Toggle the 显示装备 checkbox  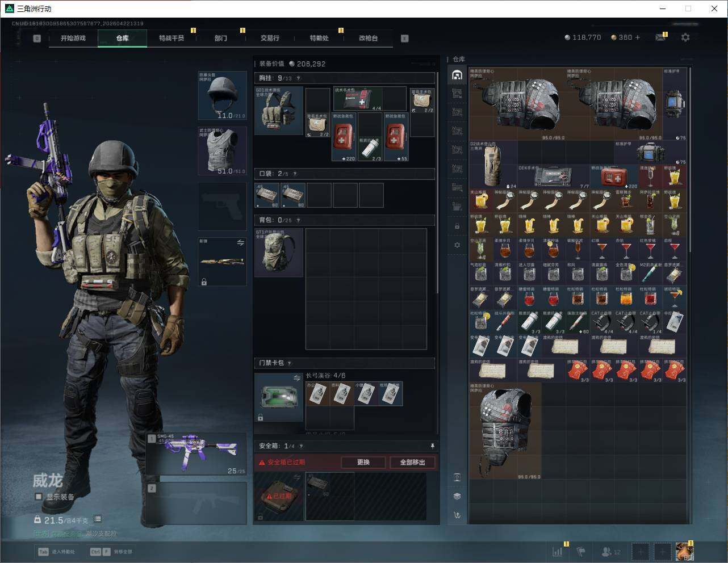tap(39, 497)
